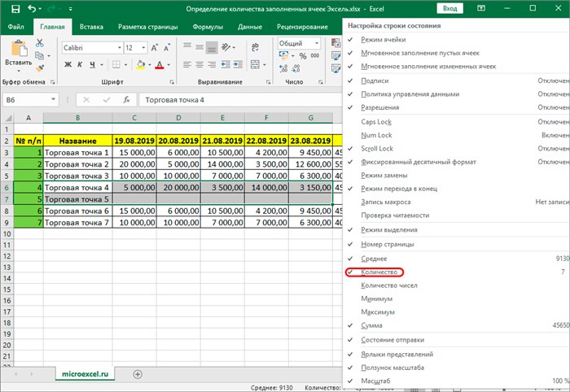The image size is (570, 392).
Task: Click column header C
Action: click(134, 118)
